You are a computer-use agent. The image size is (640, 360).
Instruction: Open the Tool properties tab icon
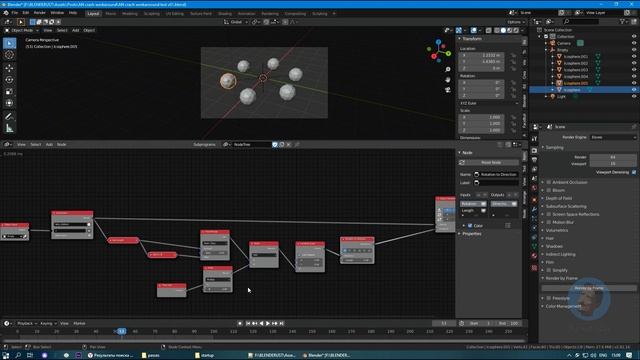tap(534, 139)
